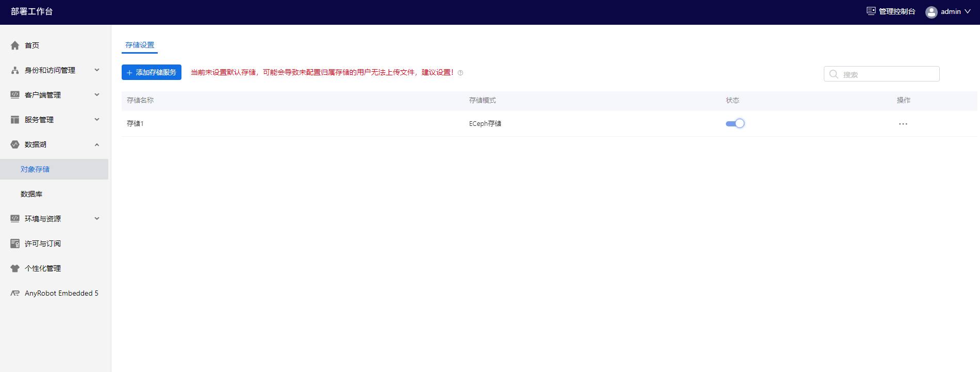Click the admin user avatar icon
The height and width of the screenshot is (372, 980).
click(931, 12)
